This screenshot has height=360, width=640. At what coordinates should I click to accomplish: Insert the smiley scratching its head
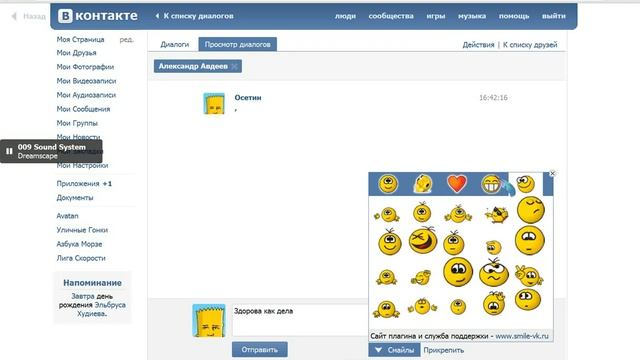pyautogui.click(x=494, y=303)
